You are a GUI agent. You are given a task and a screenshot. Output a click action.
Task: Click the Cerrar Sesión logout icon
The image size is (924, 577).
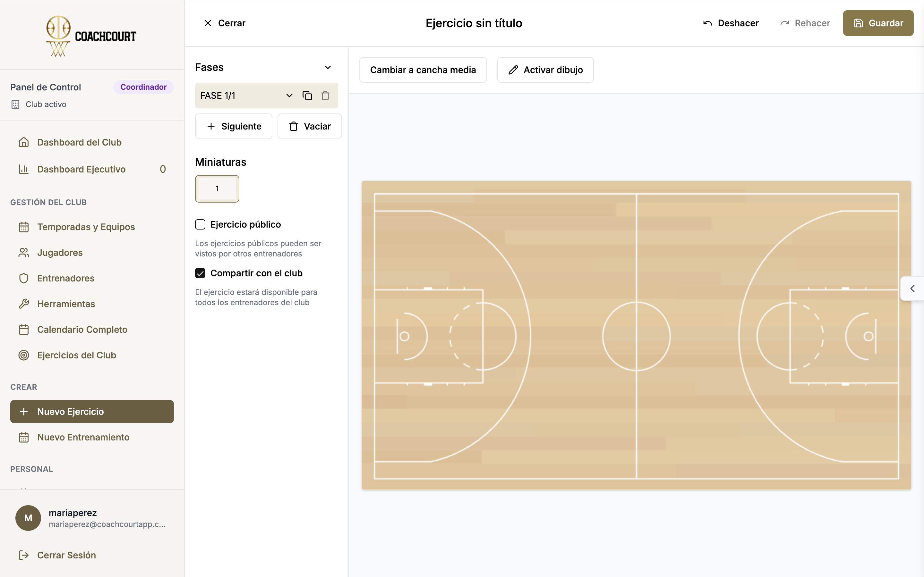pos(24,555)
